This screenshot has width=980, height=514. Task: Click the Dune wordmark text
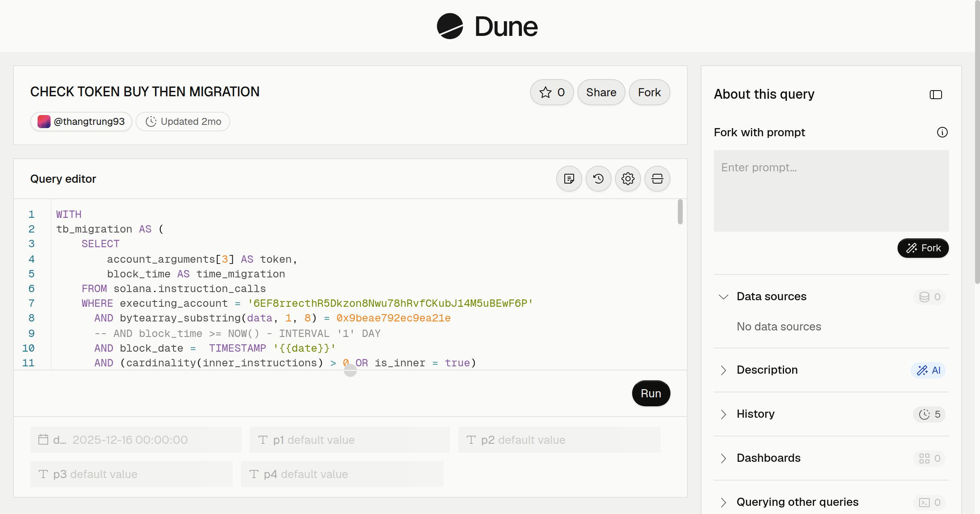(506, 27)
